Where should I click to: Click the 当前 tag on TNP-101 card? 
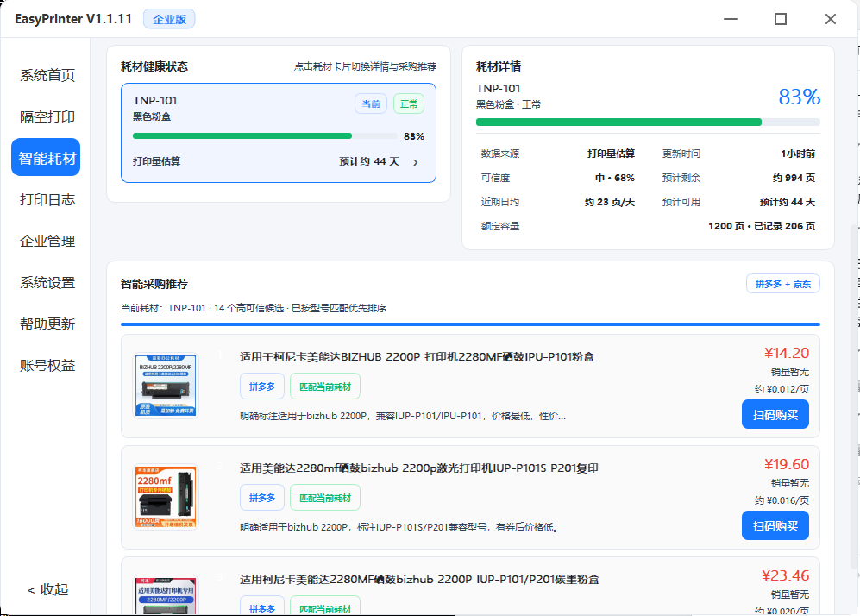(371, 104)
